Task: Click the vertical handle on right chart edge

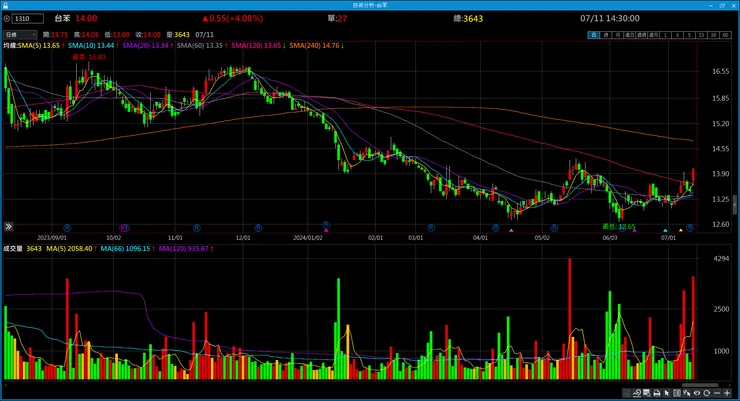Action: point(735,204)
